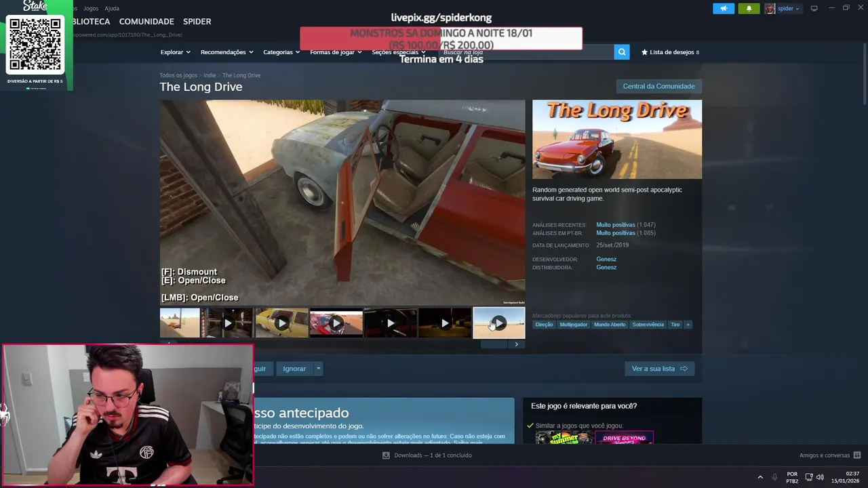Click the POR PTB2 language indicator
Viewport: 868px width, 488px height.
792,477
